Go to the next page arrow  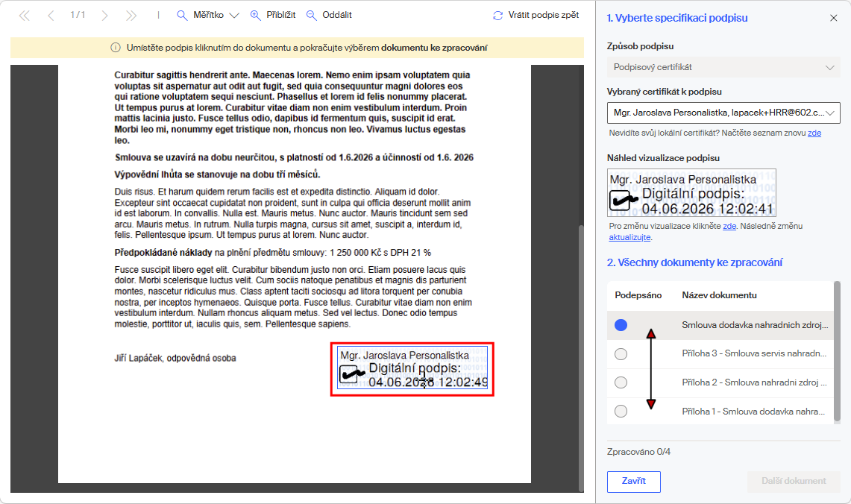tap(104, 16)
